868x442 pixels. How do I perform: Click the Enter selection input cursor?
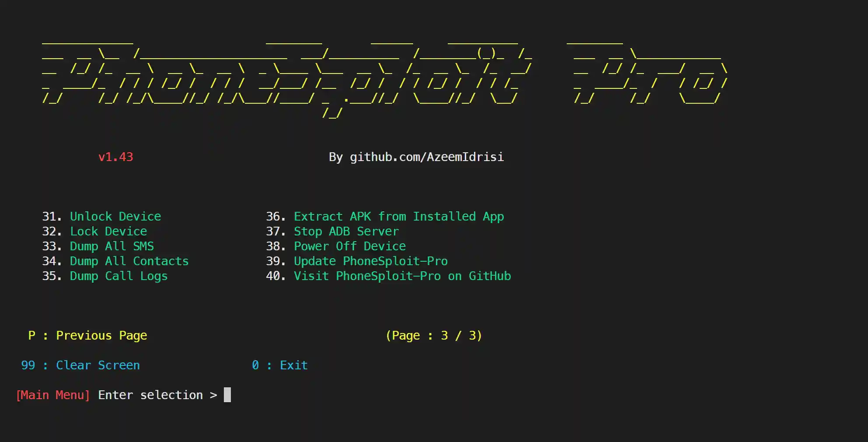228,395
